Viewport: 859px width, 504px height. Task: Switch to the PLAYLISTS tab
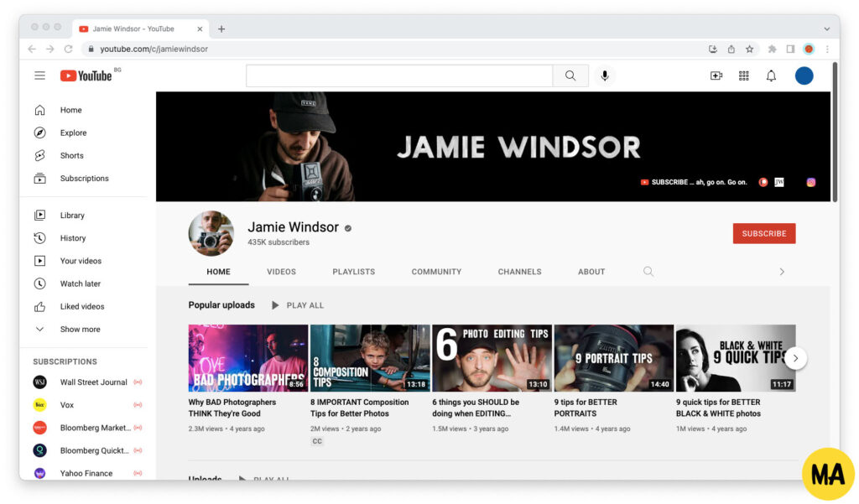click(x=354, y=272)
